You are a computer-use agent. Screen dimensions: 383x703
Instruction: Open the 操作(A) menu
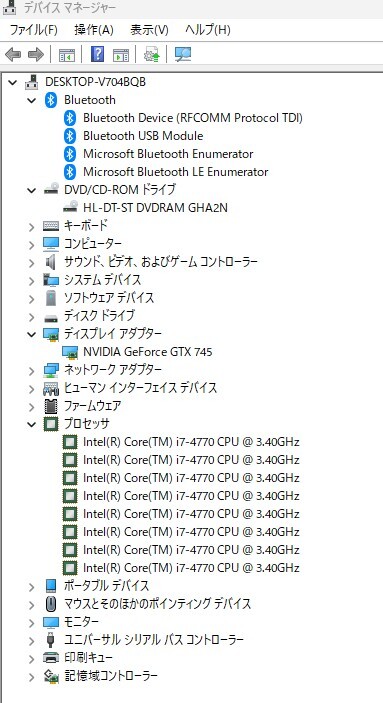[x=94, y=30]
